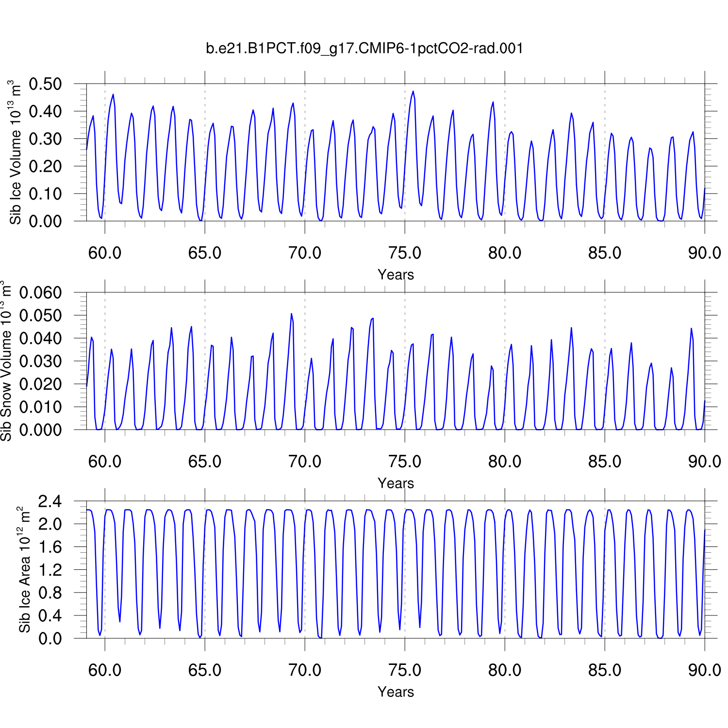The width and height of the screenshot is (728, 728).
Task: Click the Years label under the snow volume plot
Action: 396,483
